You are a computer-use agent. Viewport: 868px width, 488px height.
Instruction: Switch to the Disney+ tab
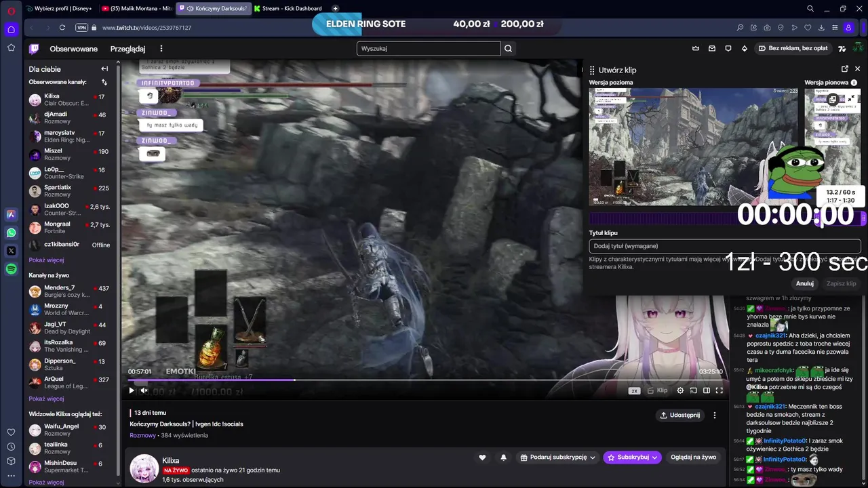pos(59,9)
